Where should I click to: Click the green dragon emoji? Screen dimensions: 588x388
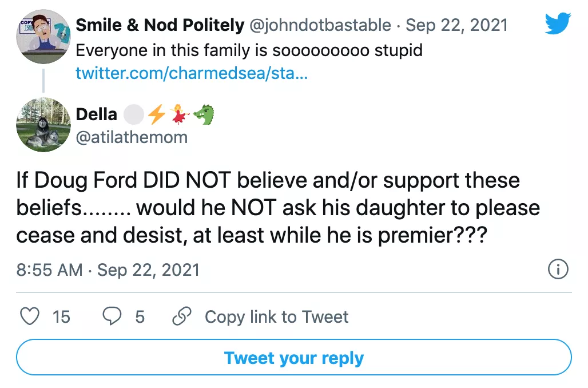[203, 115]
